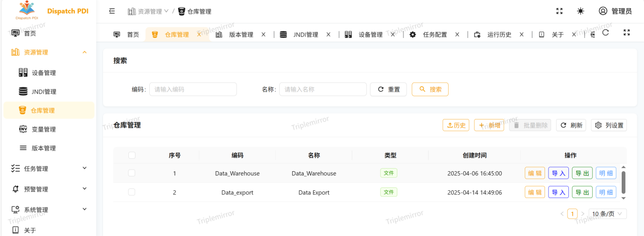Click the 搜索 search button
Image resolution: width=644 pixels, height=236 pixels.
(430, 89)
